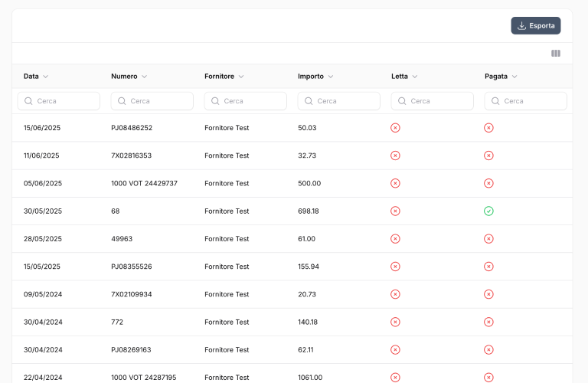This screenshot has width=588, height=383.
Task: Click the Pagata red X for invoice 7X02816353
Action: [488, 155]
